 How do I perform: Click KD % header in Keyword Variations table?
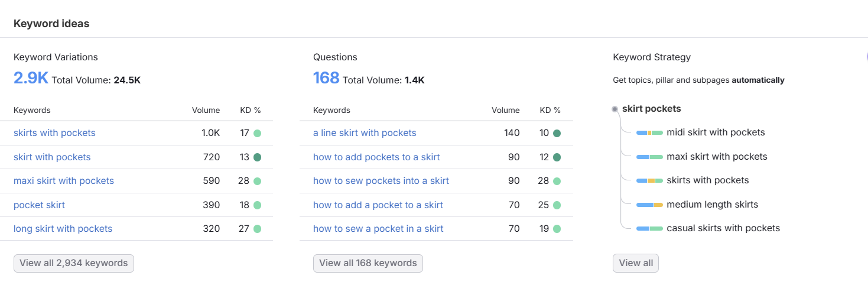click(x=251, y=110)
